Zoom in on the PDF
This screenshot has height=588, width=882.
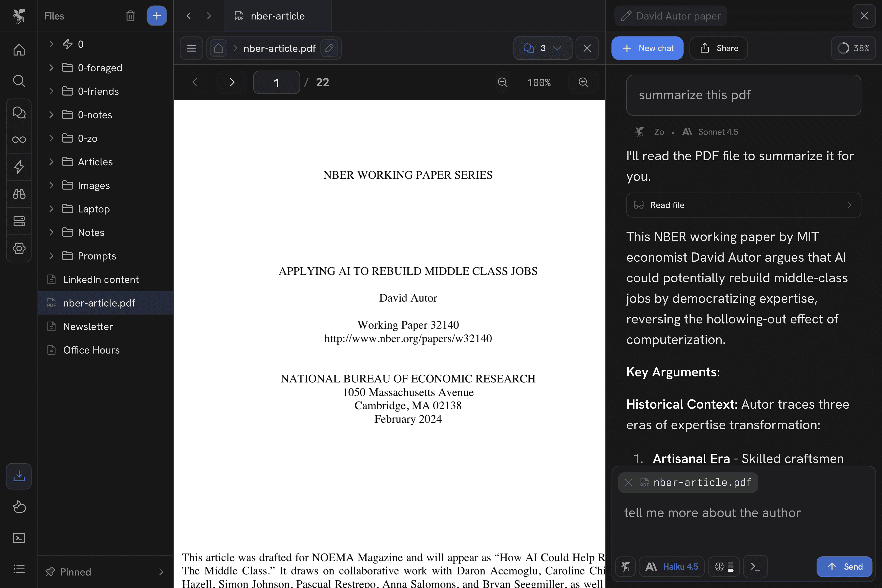click(583, 82)
